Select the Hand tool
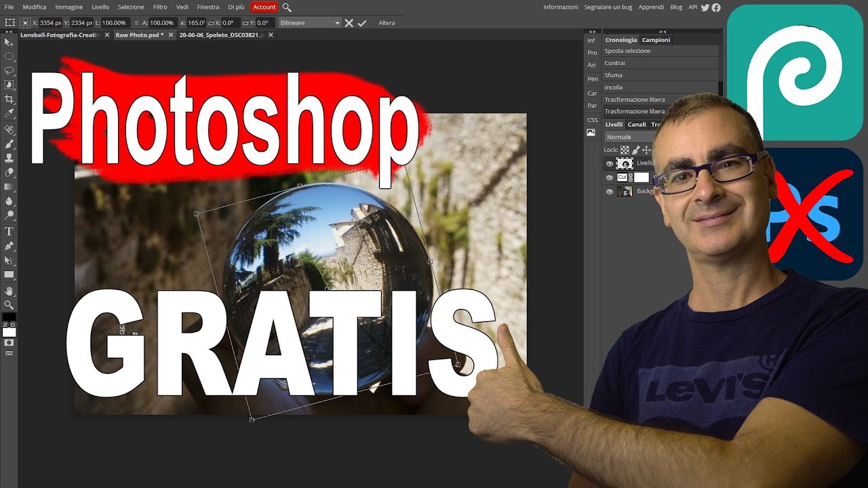The width and height of the screenshot is (868, 488). 9,290
